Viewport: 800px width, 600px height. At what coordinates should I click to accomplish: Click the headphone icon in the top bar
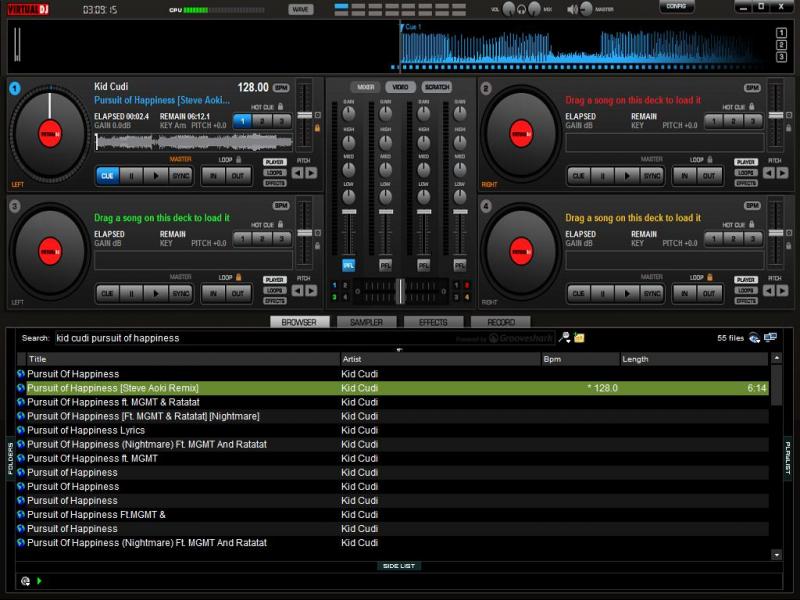click(x=521, y=10)
